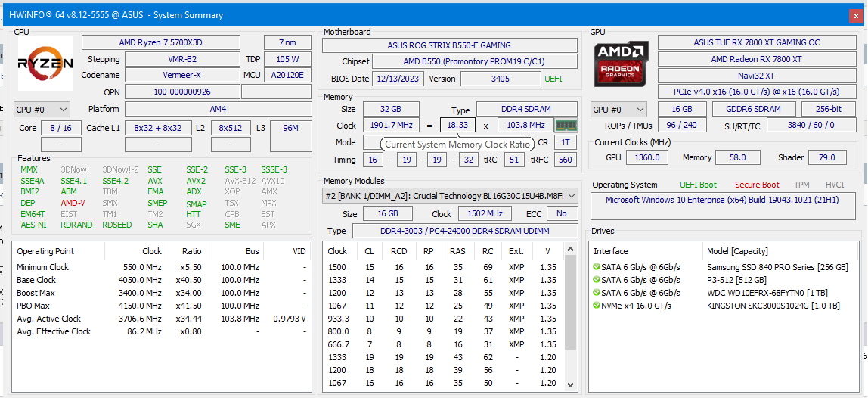
Task: Click green check icon for WDC WD10EFRX drive
Action: click(597, 293)
